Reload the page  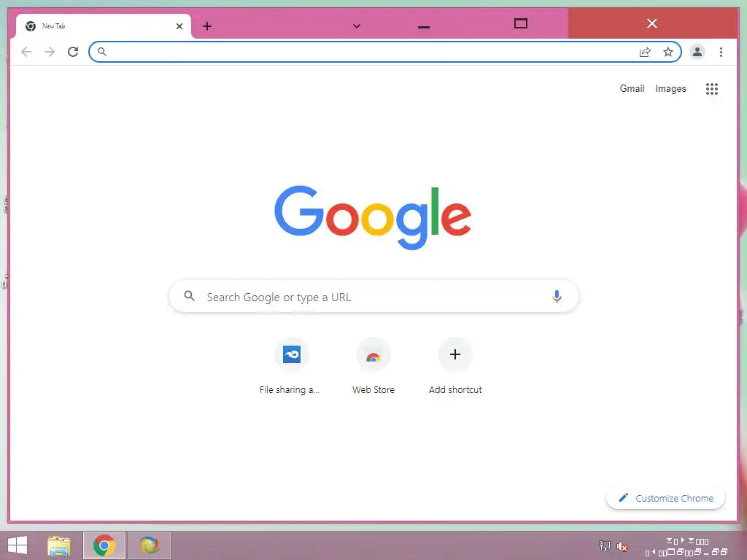[73, 52]
